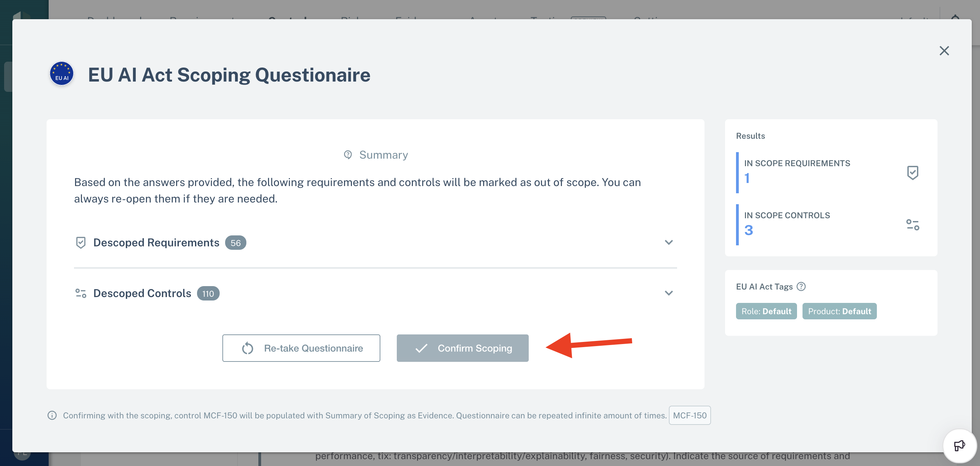
Task: Click the Re-take Questionnaire refresh icon
Action: [247, 348]
